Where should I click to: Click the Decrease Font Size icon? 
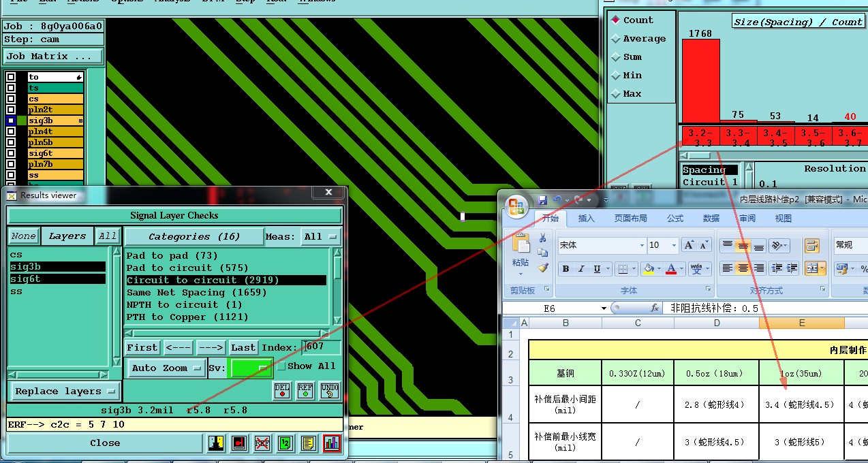click(704, 245)
